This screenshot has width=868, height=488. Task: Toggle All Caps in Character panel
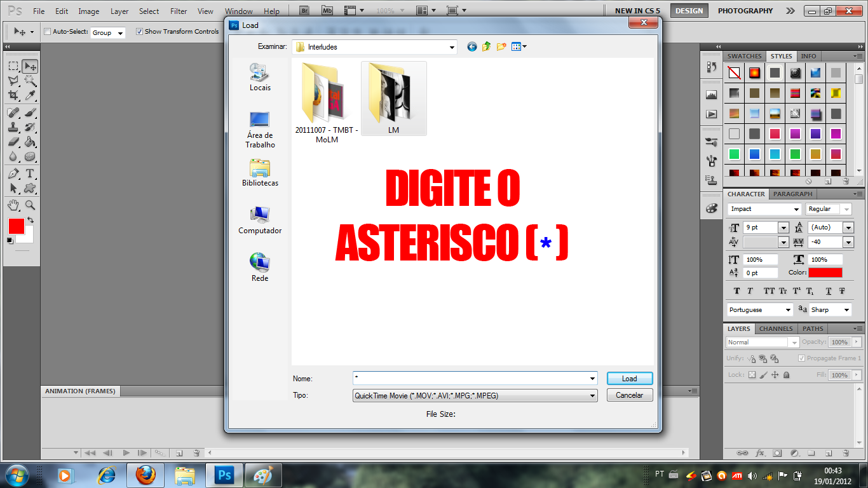769,291
